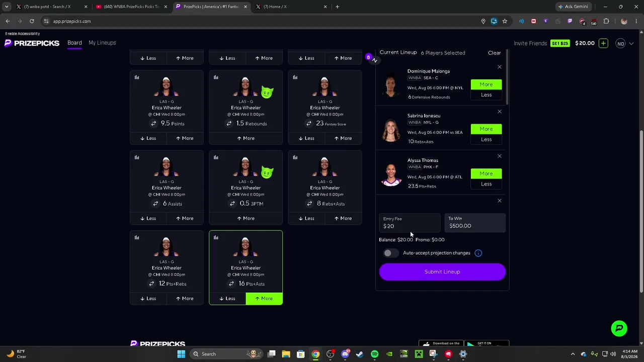Click the Twitch extension icon in the toolbar
The width and height of the screenshot is (644, 362).
pyautogui.click(x=570, y=21)
